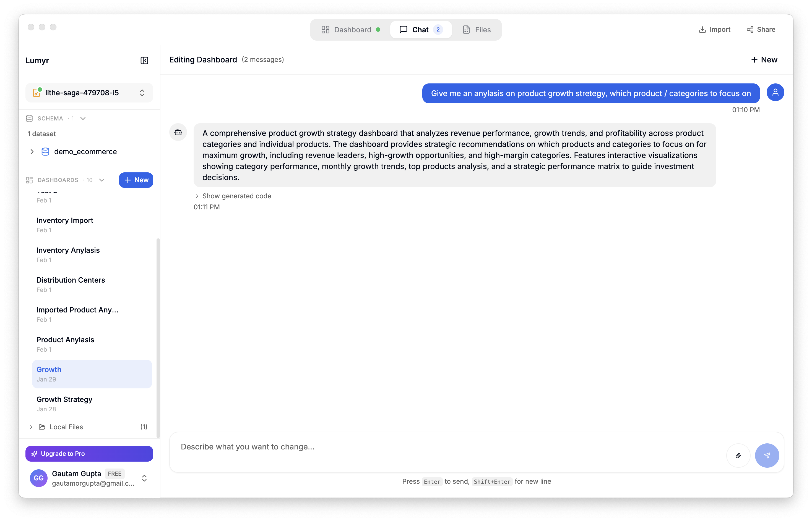
Task: Collapse the DASHBOARDS section chevron
Action: click(x=101, y=180)
